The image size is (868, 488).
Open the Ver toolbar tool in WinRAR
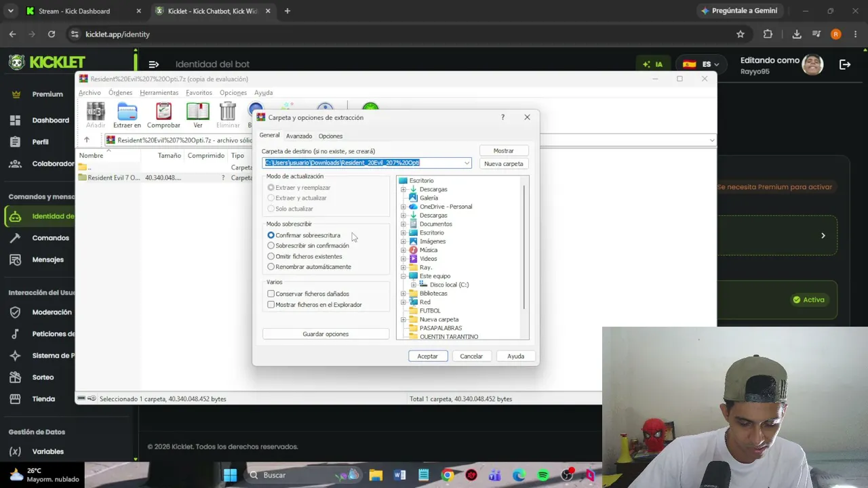(x=198, y=115)
